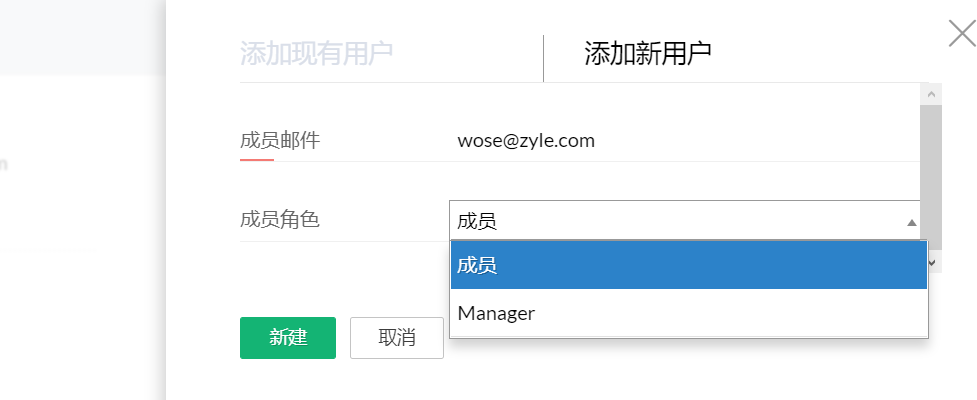Viewport: 977px width, 400px height.
Task: Click the vertical divider between the two tabs
Action: click(543, 58)
